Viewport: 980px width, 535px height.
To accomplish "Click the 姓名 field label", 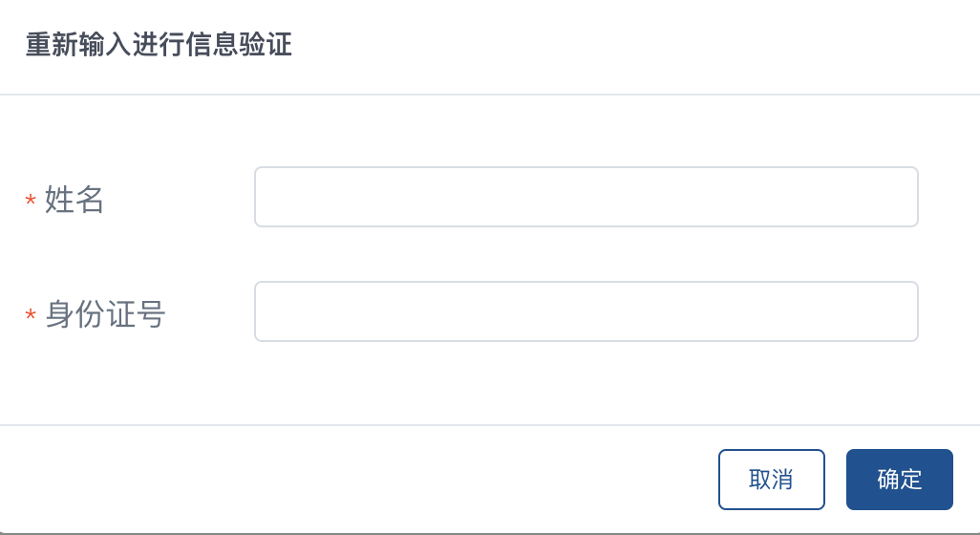I will 75,201.
